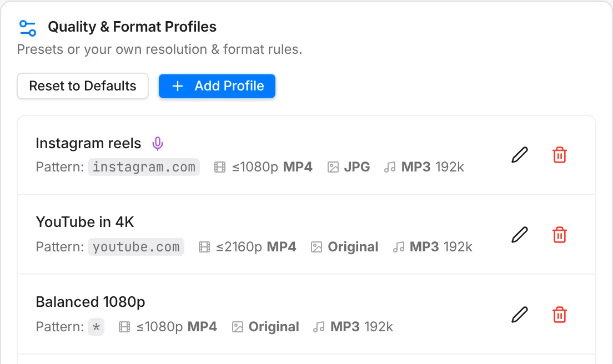The height and width of the screenshot is (364, 613).
Task: Click the music note icon in Instagram reels row
Action: 390,167
